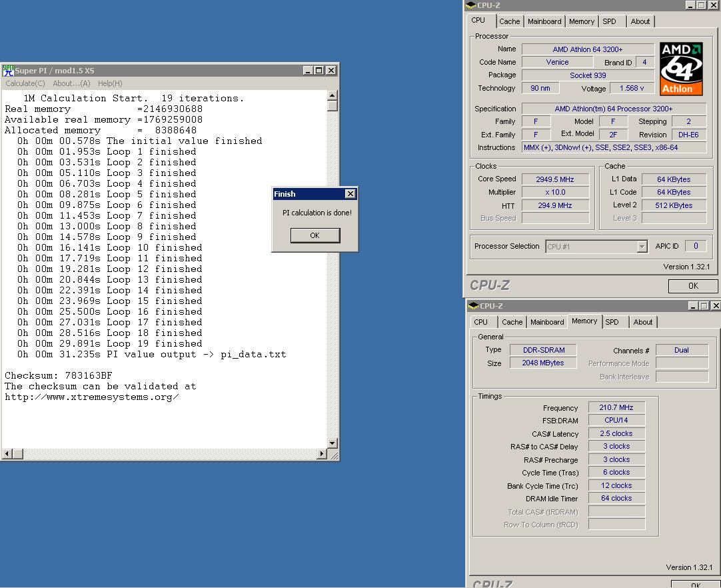Click the processor Name field AMD Athlon 64 3200+
The image size is (721, 588).
[588, 49]
